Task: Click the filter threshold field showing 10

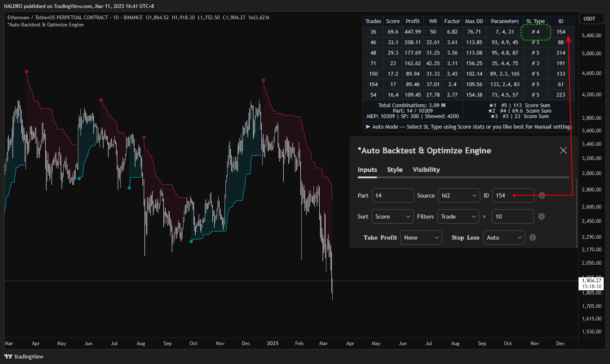Action: tap(513, 217)
